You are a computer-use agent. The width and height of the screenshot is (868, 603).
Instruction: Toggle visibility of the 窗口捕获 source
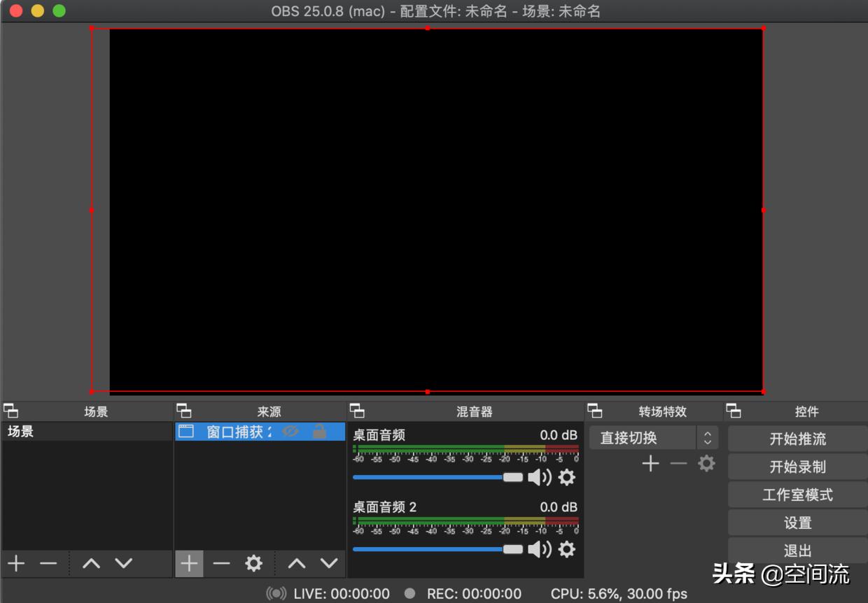(x=290, y=432)
